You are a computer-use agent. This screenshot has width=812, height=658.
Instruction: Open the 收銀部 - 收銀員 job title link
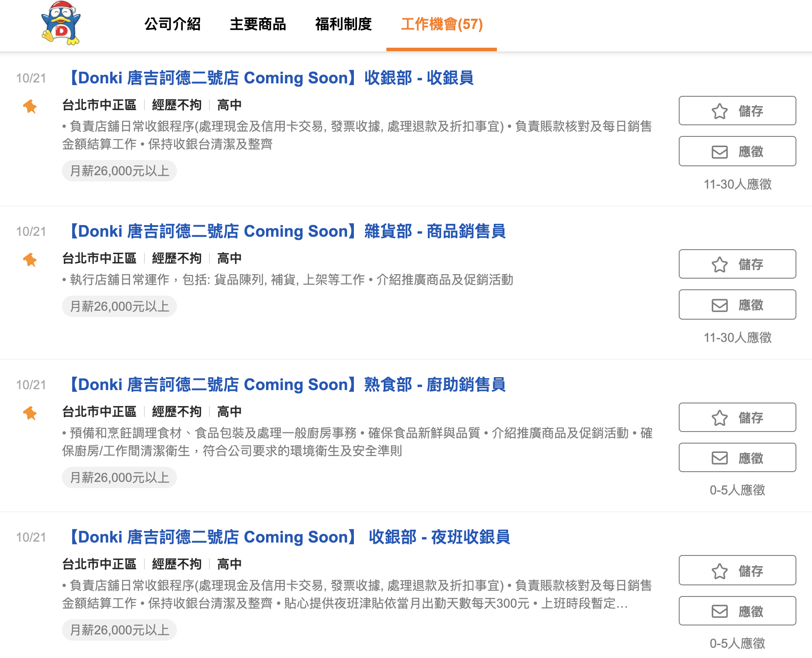[x=269, y=78]
